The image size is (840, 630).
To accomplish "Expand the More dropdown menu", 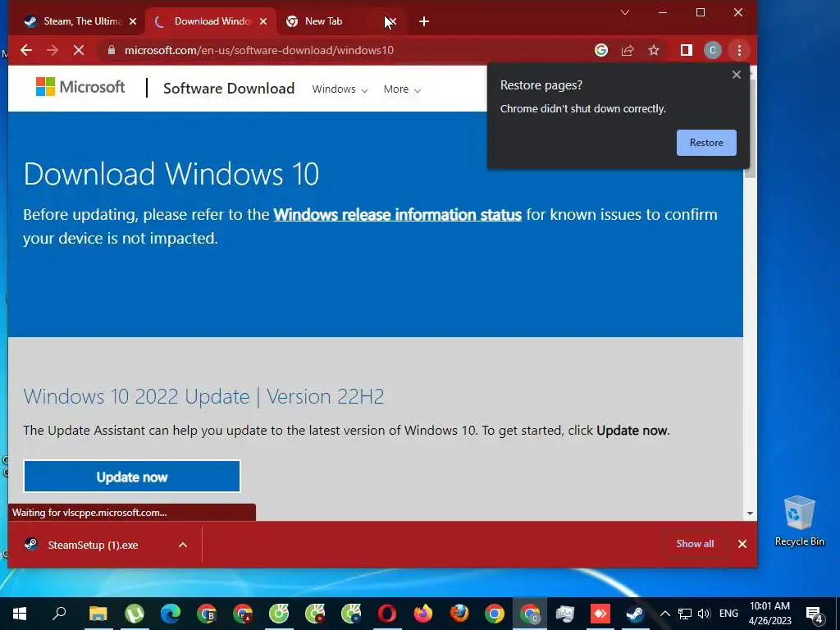I will [402, 89].
